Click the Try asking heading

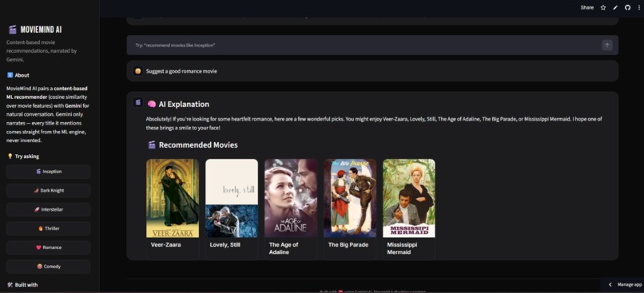(x=26, y=156)
